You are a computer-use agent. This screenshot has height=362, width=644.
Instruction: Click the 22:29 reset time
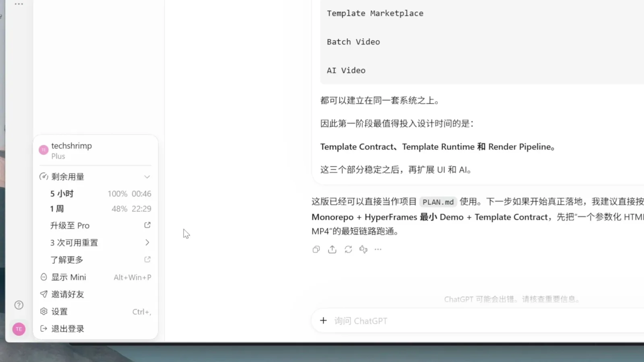(141, 209)
